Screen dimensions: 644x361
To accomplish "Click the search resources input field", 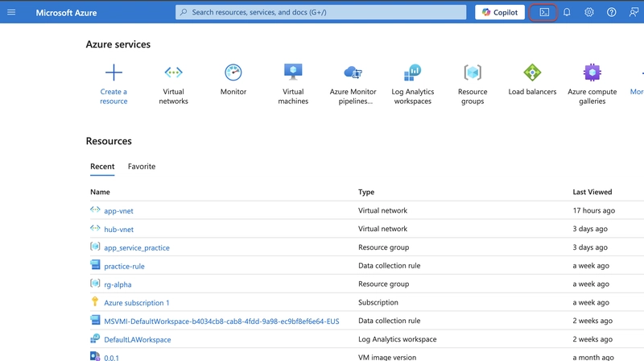I will pos(320,12).
